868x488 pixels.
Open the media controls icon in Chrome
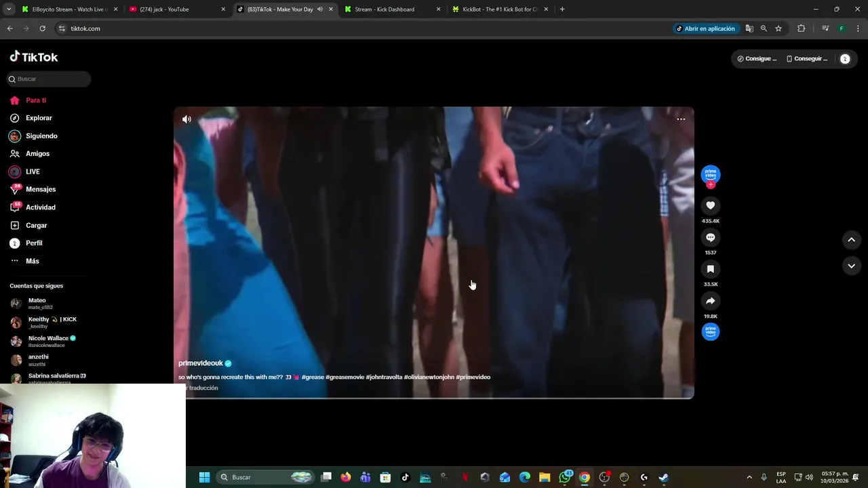point(825,28)
